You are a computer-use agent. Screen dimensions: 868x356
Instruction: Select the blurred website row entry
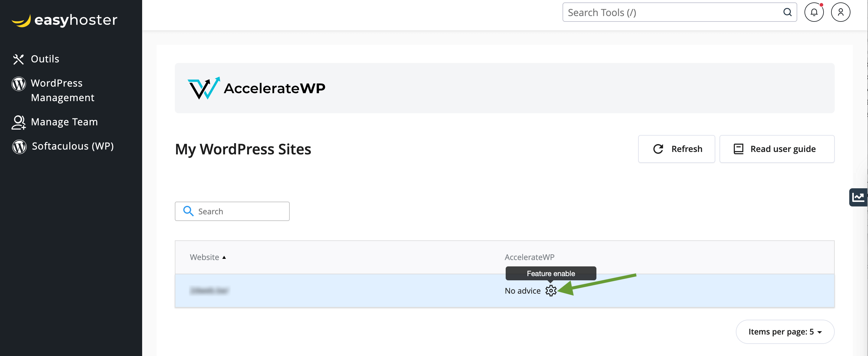tap(209, 291)
